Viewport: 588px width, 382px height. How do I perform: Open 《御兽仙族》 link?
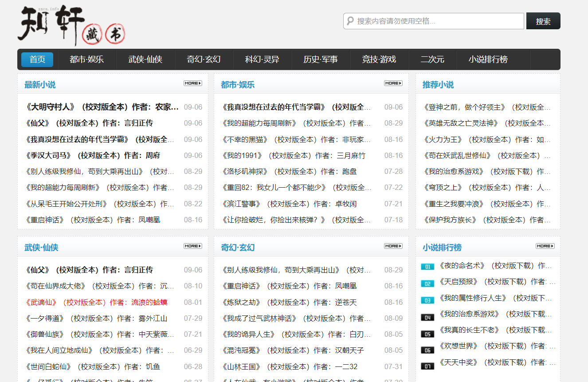point(100,334)
